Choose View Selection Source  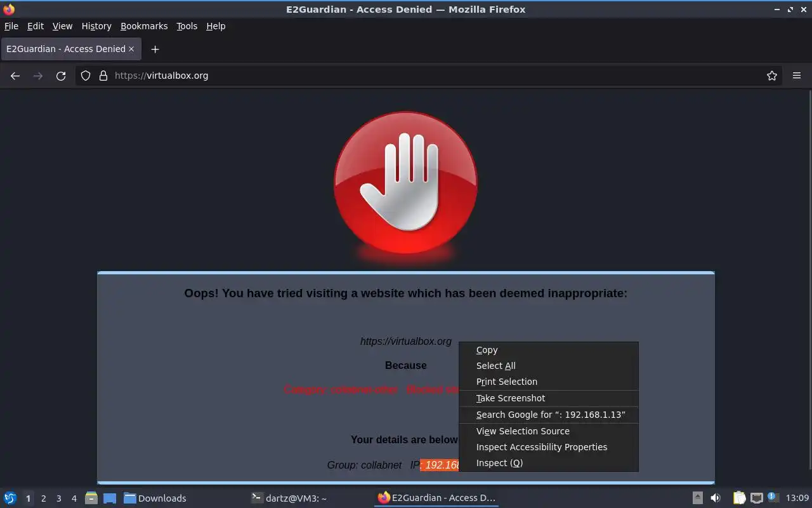tap(549, 431)
